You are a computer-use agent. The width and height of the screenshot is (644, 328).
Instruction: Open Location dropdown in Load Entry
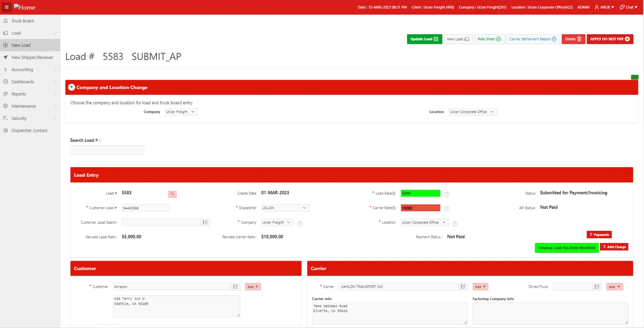pos(424,222)
